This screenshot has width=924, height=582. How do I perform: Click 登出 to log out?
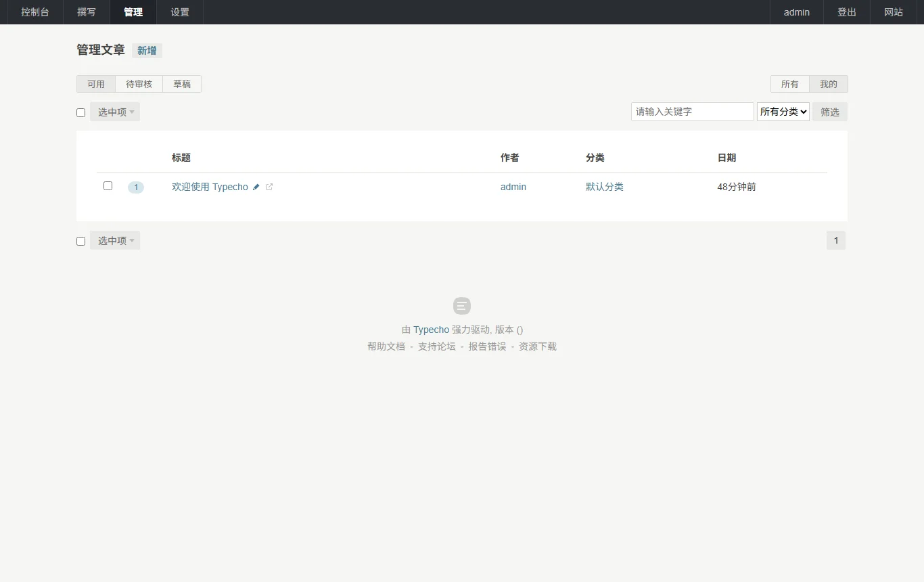click(847, 12)
